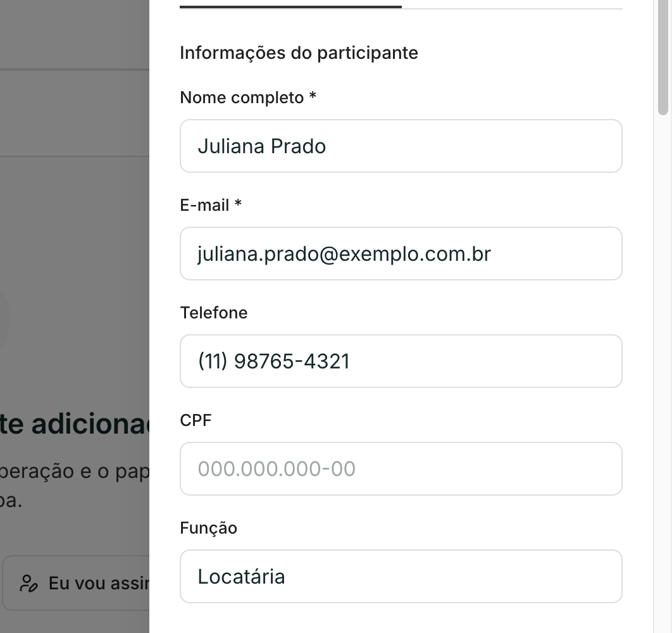Edit the E-mail field juliana.prado@exemplo.com.br
672x633 pixels.
coord(401,253)
